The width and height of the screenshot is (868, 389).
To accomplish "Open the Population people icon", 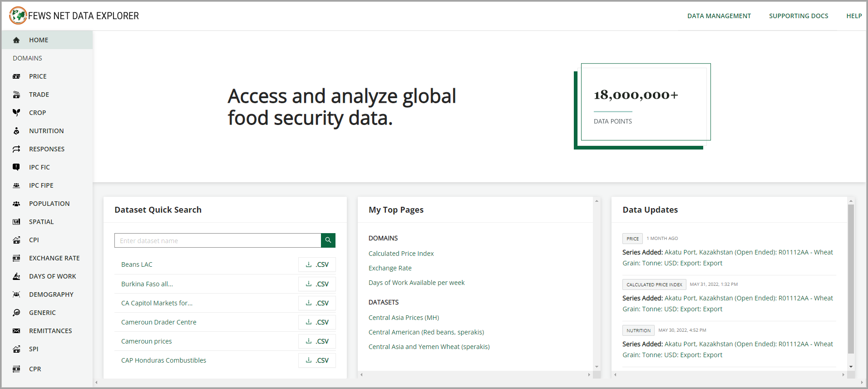I will pos(16,204).
